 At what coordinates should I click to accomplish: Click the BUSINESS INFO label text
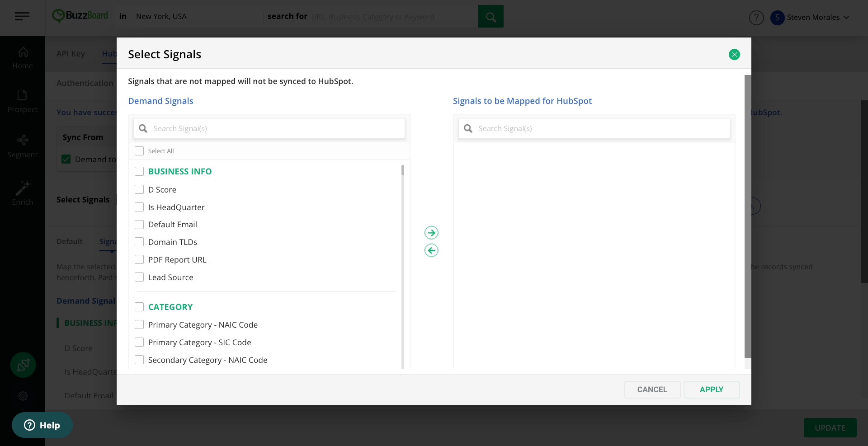180,171
